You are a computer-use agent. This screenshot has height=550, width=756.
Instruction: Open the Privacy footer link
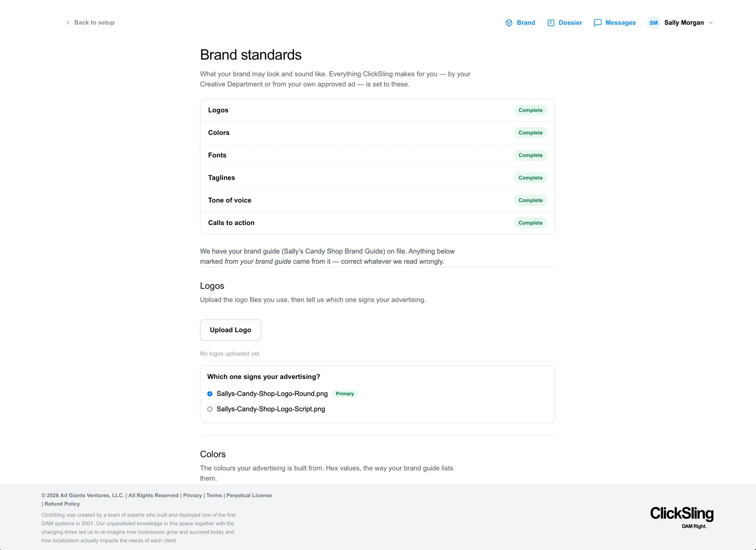pos(192,495)
